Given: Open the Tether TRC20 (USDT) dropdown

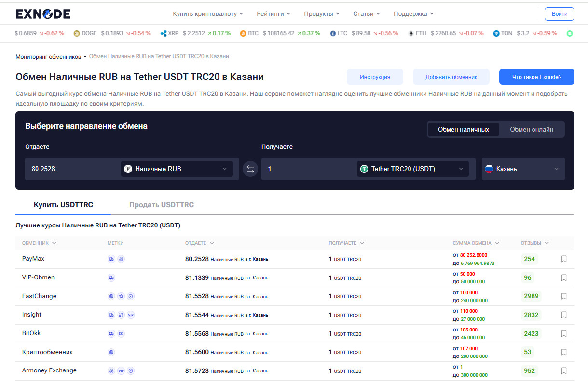Looking at the screenshot, I should [x=412, y=169].
